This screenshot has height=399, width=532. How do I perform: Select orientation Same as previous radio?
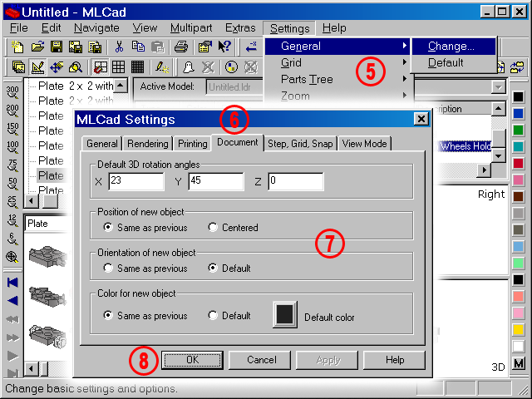click(x=108, y=268)
